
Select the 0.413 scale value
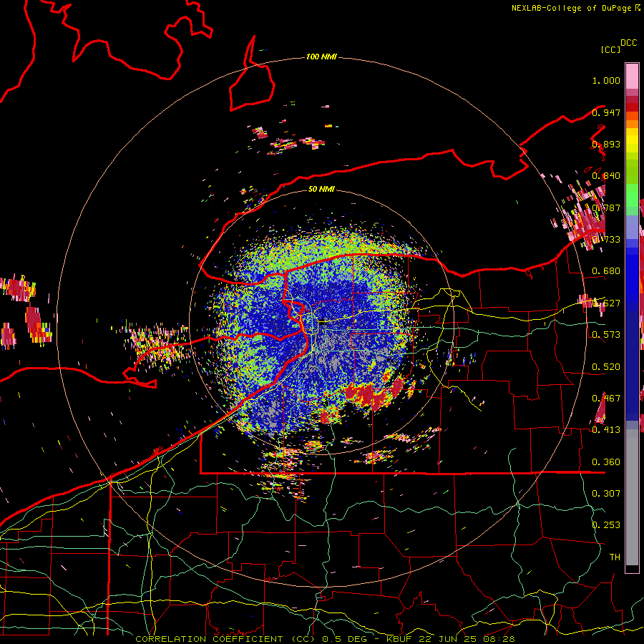tap(606, 430)
